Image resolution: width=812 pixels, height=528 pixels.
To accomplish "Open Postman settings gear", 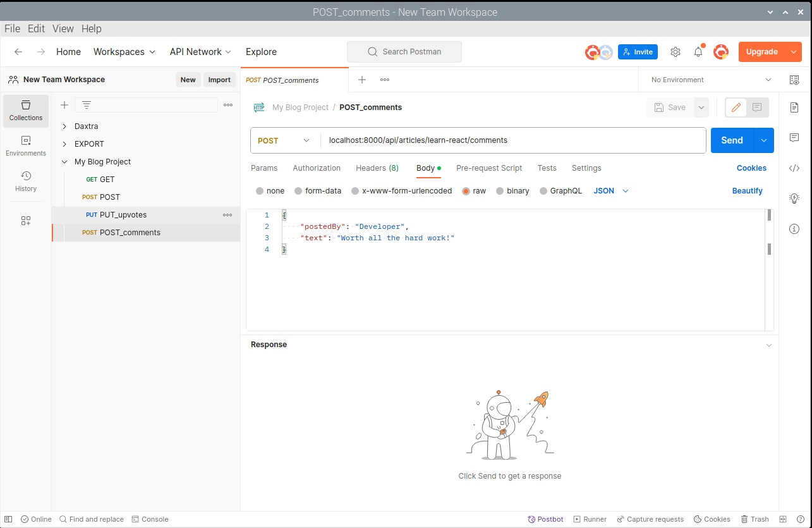I will coord(676,52).
